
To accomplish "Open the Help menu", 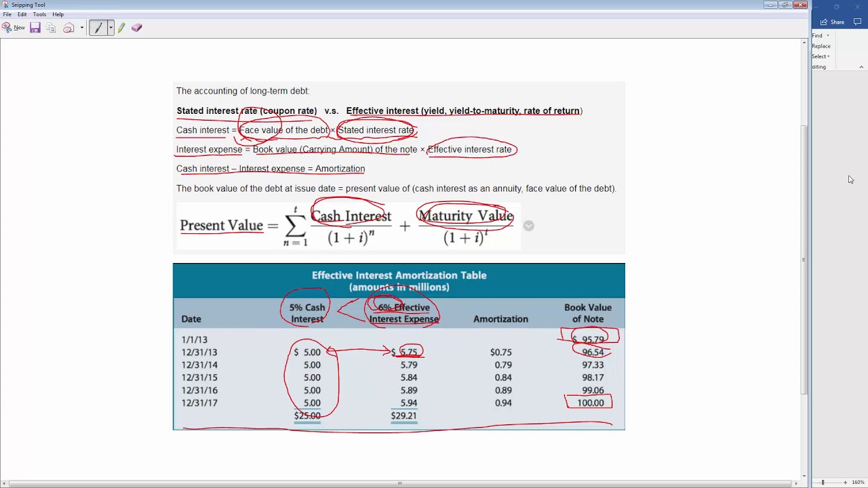I will [x=58, y=14].
